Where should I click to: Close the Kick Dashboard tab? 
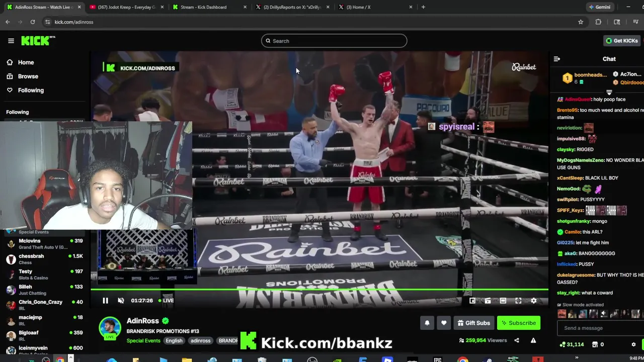tap(245, 7)
